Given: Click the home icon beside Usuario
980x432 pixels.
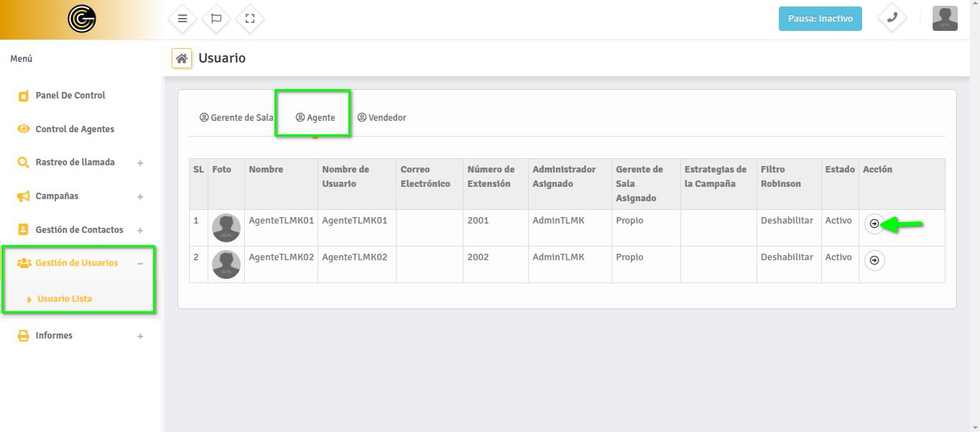Looking at the screenshot, I should 182,58.
